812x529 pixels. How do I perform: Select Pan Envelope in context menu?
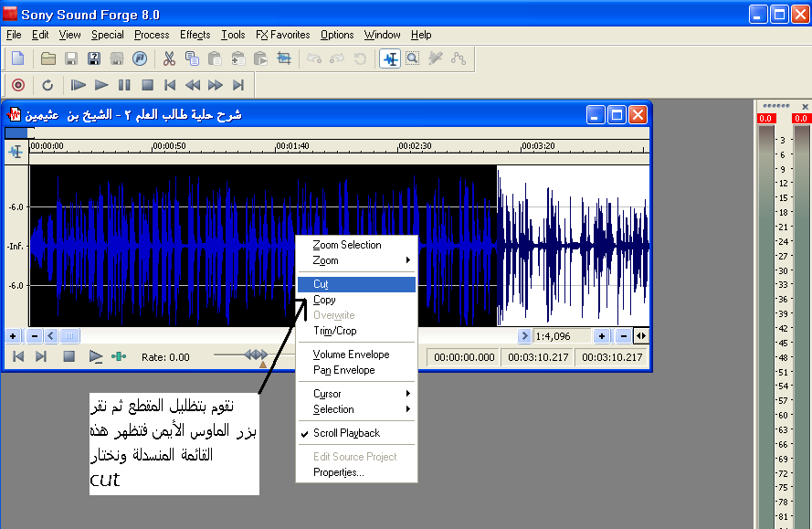[356, 370]
